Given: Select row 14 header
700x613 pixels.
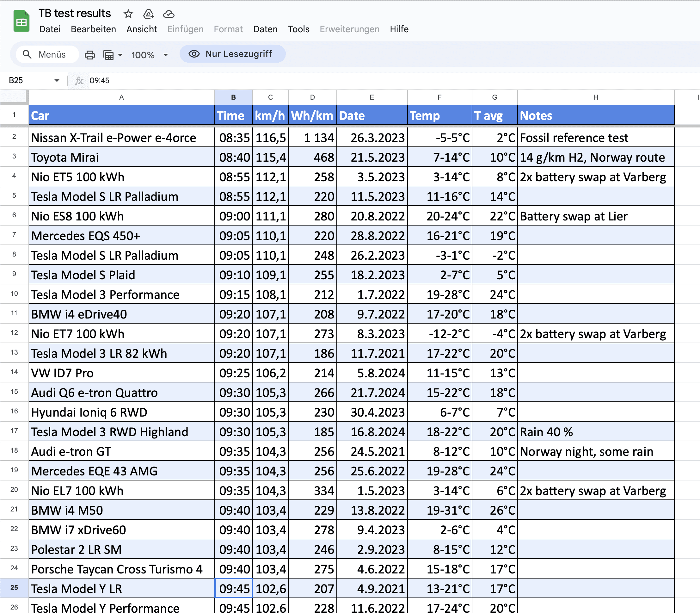Looking at the screenshot, I should [14, 372].
